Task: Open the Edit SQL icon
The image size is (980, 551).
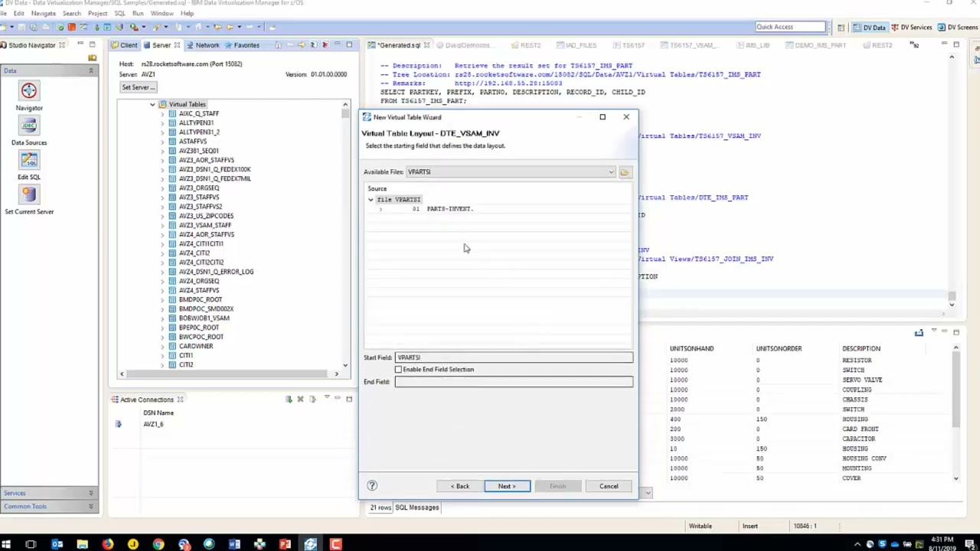Action: [29, 160]
